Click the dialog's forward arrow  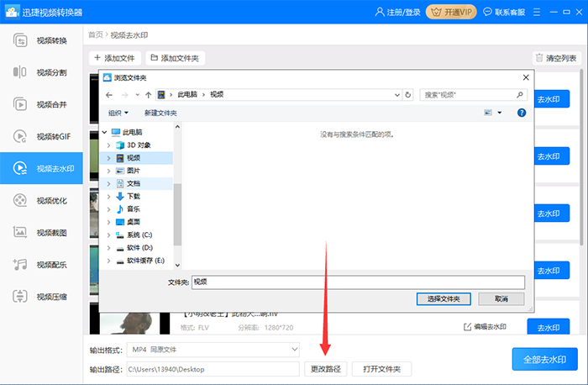(x=124, y=95)
